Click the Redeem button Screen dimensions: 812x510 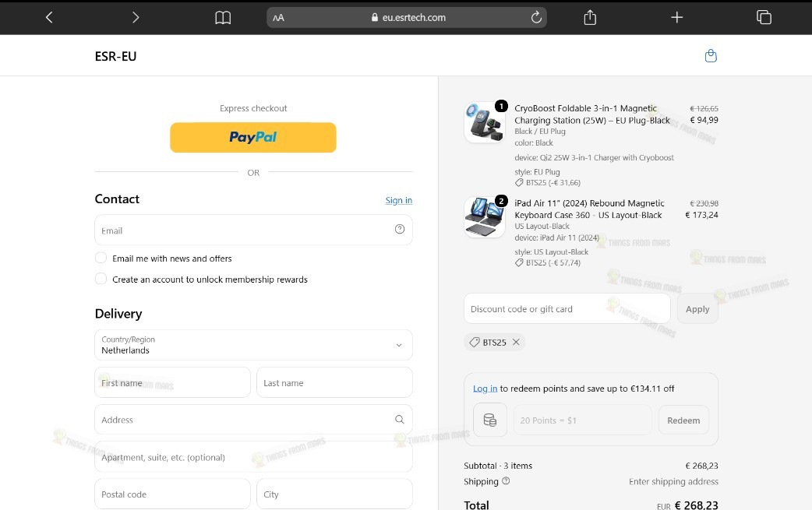tap(683, 420)
